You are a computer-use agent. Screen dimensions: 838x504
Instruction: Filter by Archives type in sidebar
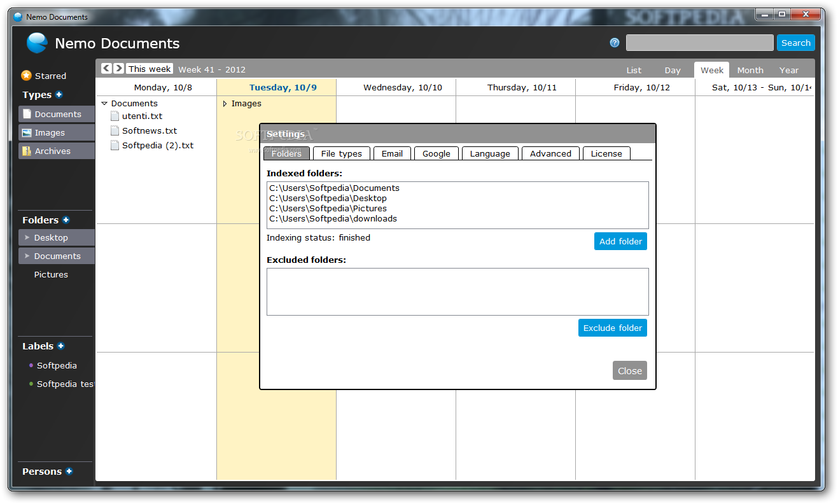57,151
